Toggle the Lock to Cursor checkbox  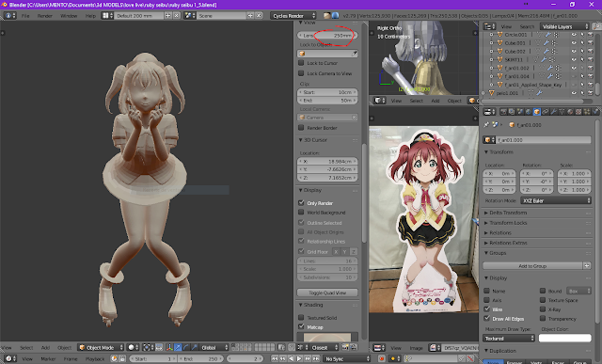(x=301, y=63)
